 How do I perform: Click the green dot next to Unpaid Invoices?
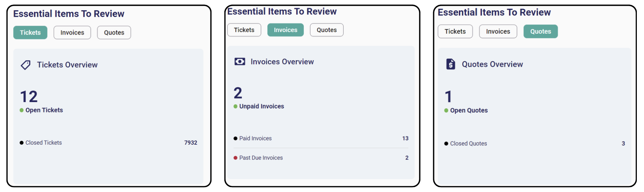coord(236,107)
